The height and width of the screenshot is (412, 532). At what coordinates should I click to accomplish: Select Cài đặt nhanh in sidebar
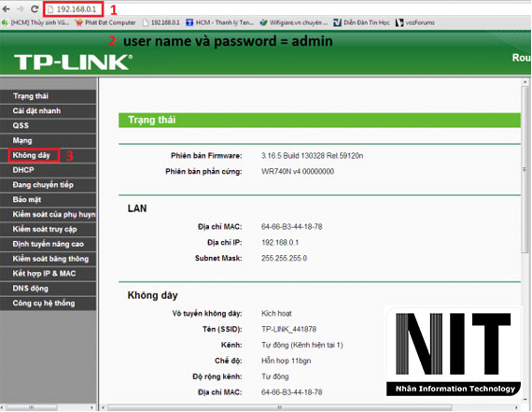pyautogui.click(x=48, y=111)
